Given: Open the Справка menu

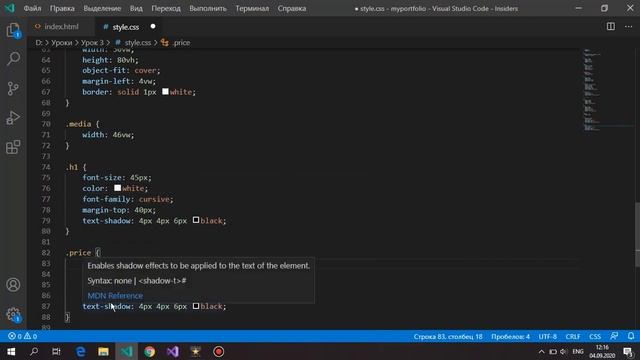Looking at the screenshot, I should click(x=292, y=8).
